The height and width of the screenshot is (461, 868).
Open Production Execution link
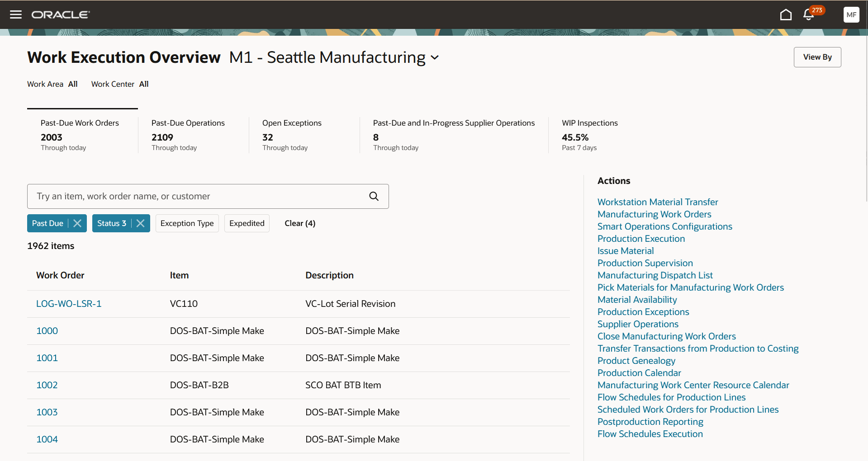pyautogui.click(x=641, y=239)
